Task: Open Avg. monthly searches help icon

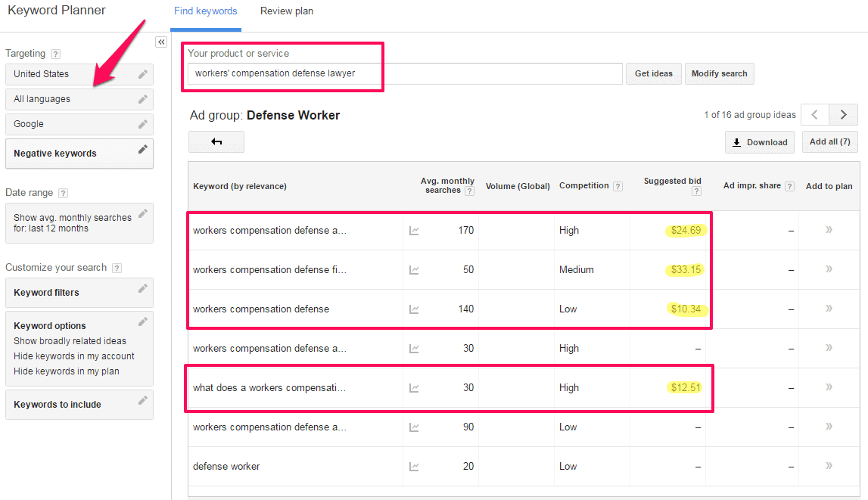Action: point(469,191)
